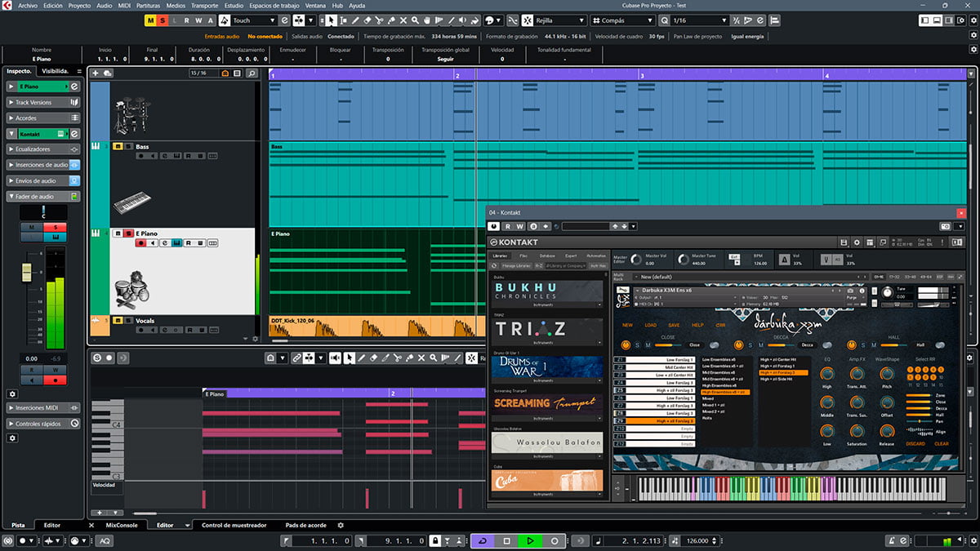Select the Erase tool in top toolbar
Screen dimensions: 980x551
pyautogui.click(x=367, y=20)
